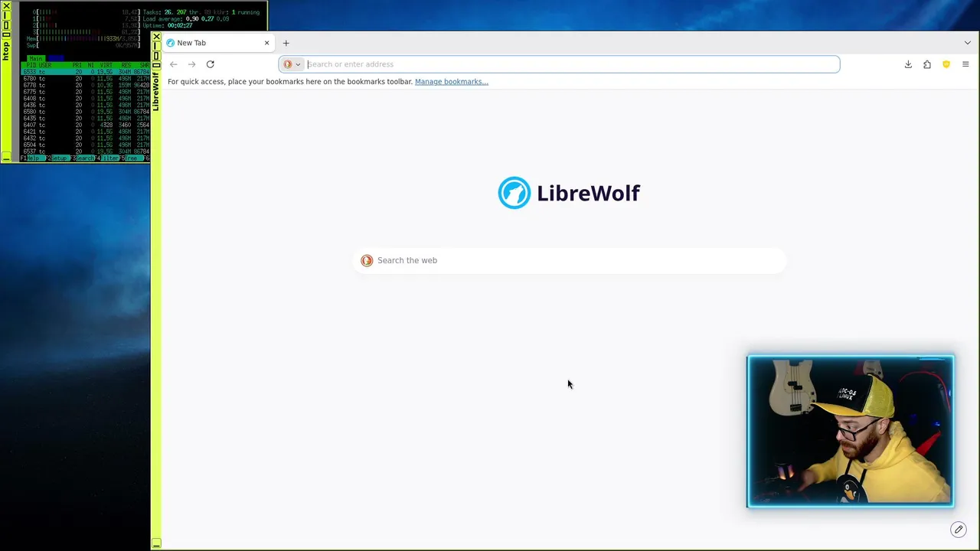This screenshot has width=980, height=551.
Task: Select htop process row with PID 6436
Action: (x=86, y=106)
